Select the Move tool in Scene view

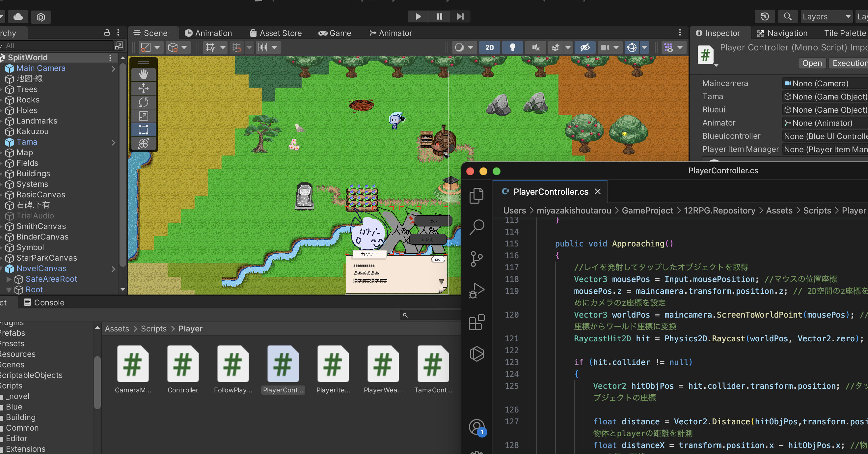[x=144, y=88]
